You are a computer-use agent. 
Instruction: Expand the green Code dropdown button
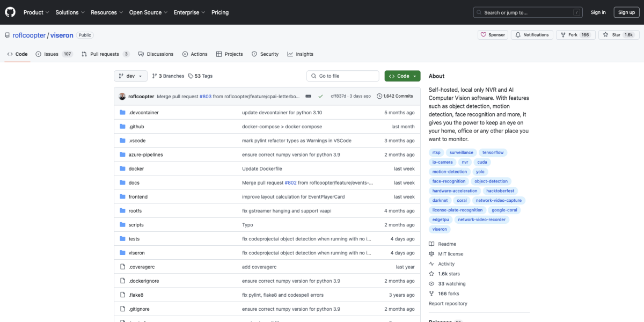pos(402,76)
